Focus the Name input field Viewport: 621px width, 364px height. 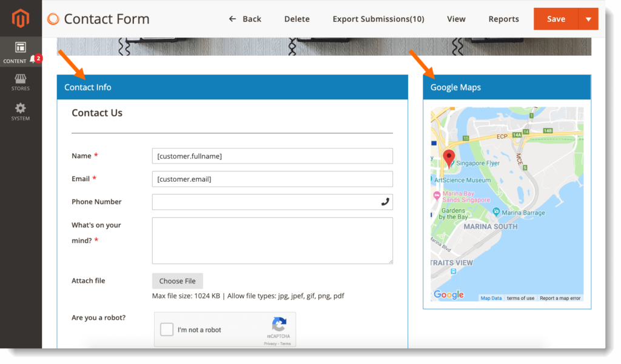click(272, 156)
